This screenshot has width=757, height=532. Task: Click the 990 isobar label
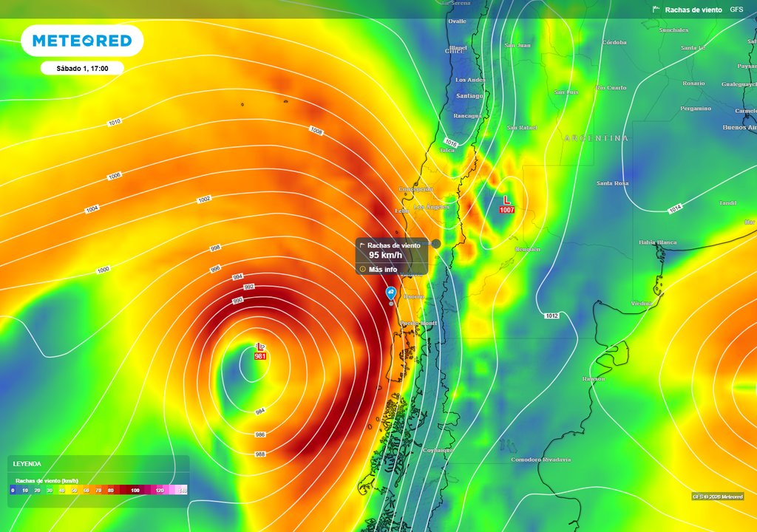tap(237, 300)
